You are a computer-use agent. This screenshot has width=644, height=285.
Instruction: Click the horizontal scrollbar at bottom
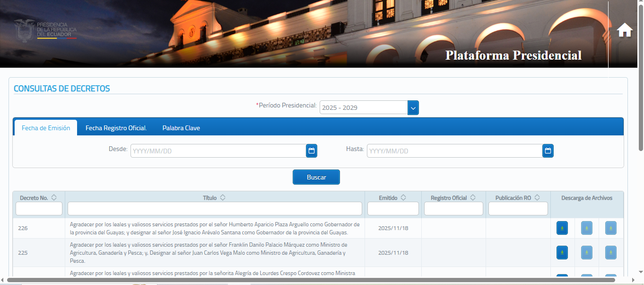tap(311, 280)
